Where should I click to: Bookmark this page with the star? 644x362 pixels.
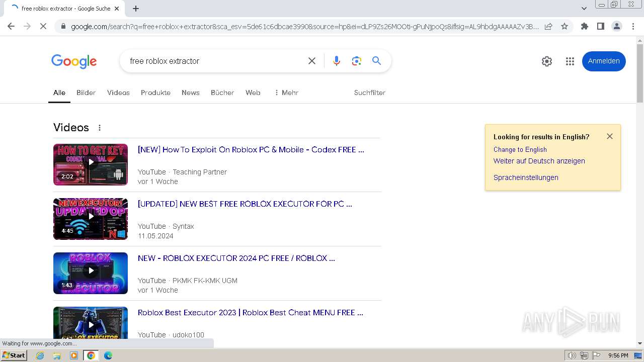click(x=565, y=26)
